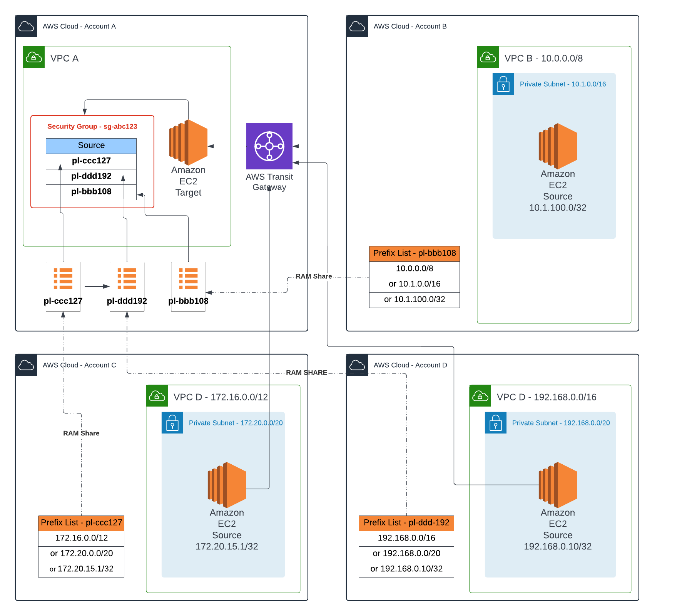The width and height of the screenshot is (682, 616).
Task: Select the Source table header
Action: 91,146
